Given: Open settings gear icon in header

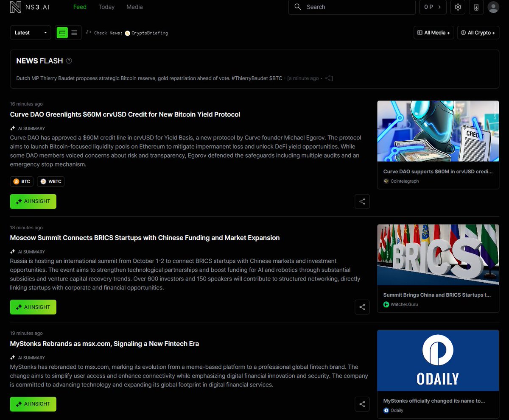Looking at the screenshot, I should click(x=458, y=7).
